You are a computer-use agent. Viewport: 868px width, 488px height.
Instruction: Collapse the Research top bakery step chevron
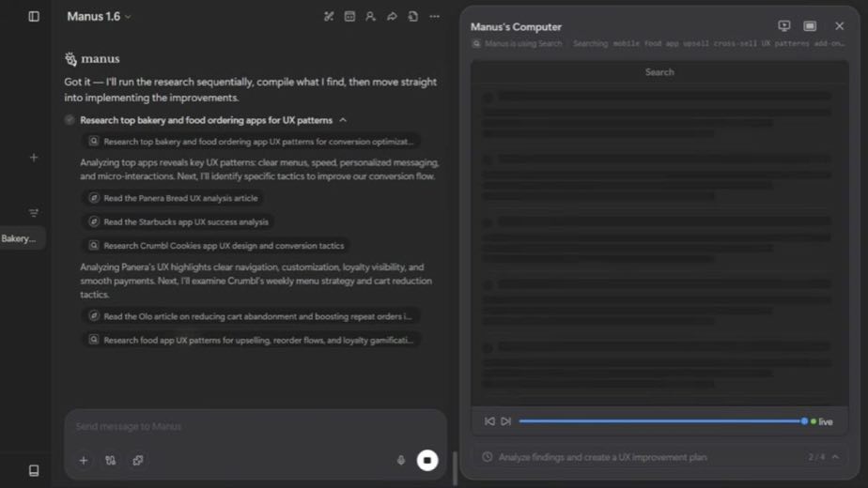pyautogui.click(x=343, y=120)
